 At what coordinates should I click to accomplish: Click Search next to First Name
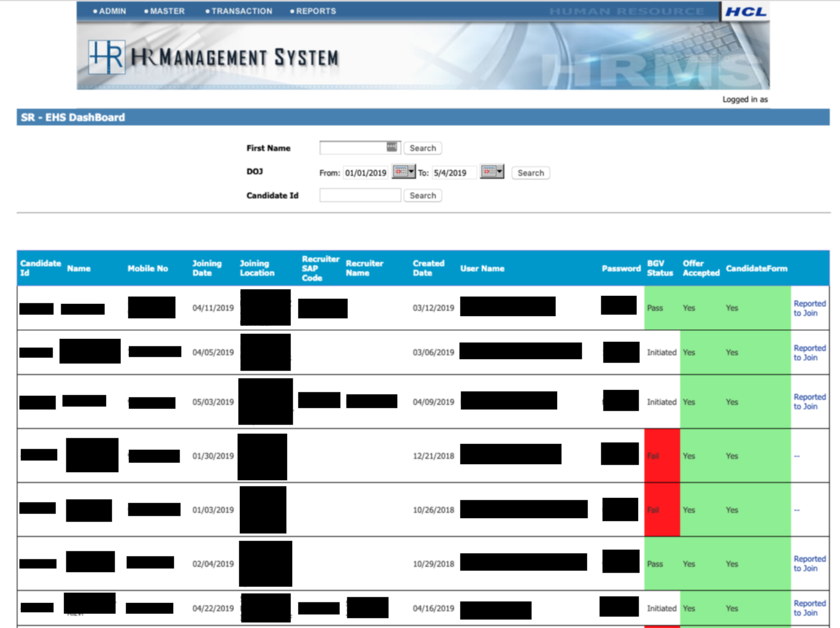[x=423, y=148]
